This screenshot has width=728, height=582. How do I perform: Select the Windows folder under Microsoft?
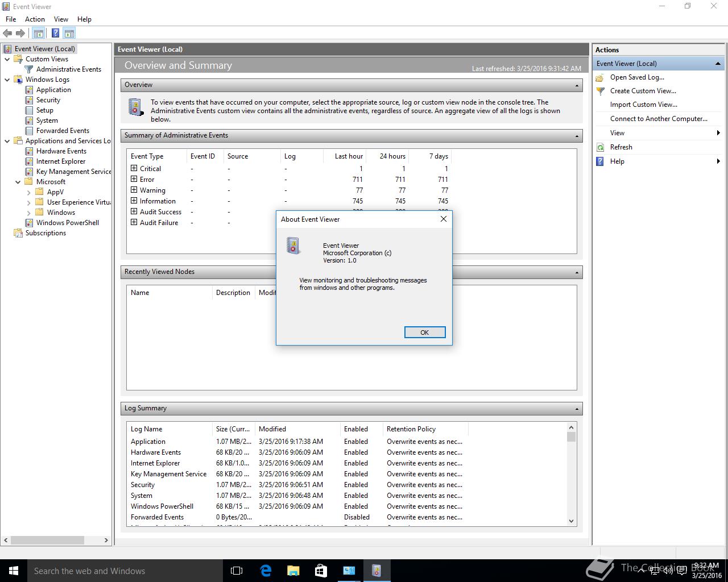(x=61, y=213)
